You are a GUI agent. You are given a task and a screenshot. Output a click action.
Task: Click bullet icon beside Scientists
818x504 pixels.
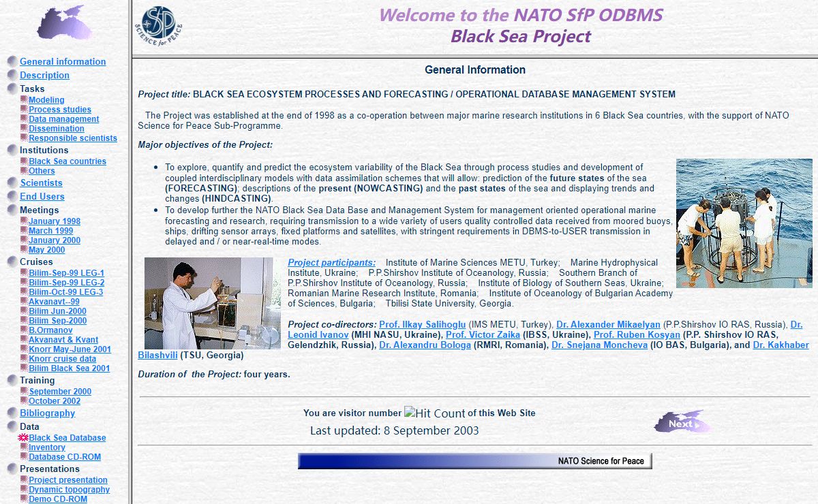(12, 183)
